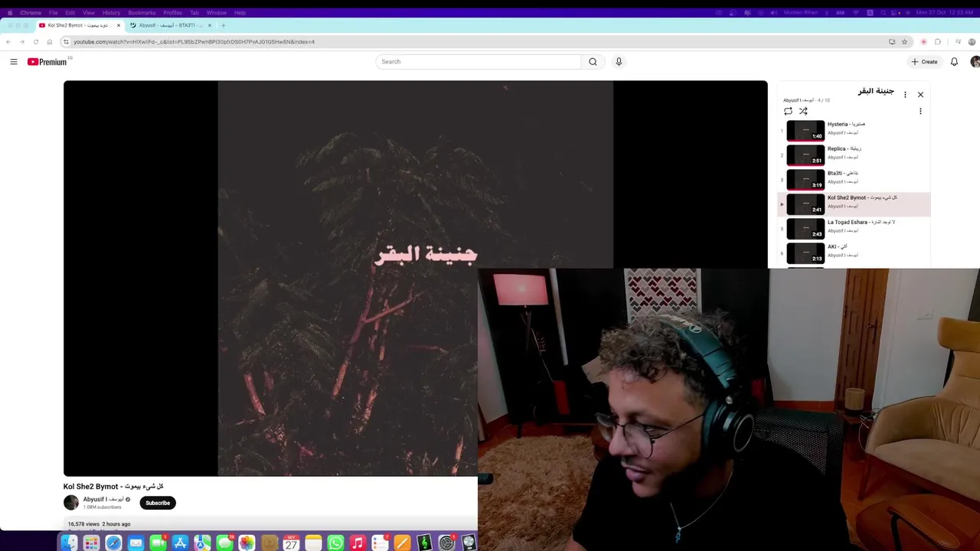Play Replica thumbnail in playlist
Image resolution: width=980 pixels, height=551 pixels.
805,155
